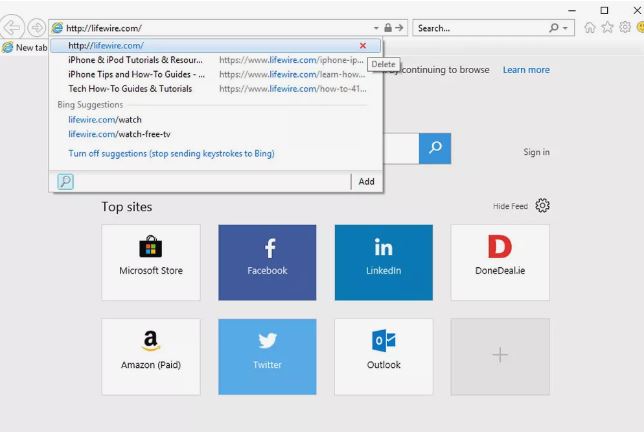Open the Microsoft Store top site tile
Viewport: 644px width, 432px height.
click(x=151, y=262)
